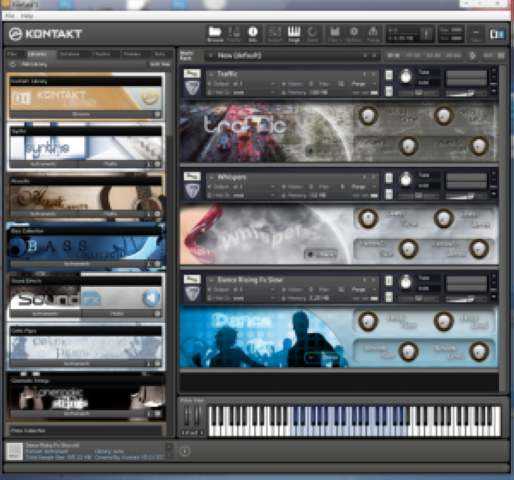Open Instruments of the Synths library
Image resolution: width=514 pixels, height=480 pixels.
pos(43,164)
